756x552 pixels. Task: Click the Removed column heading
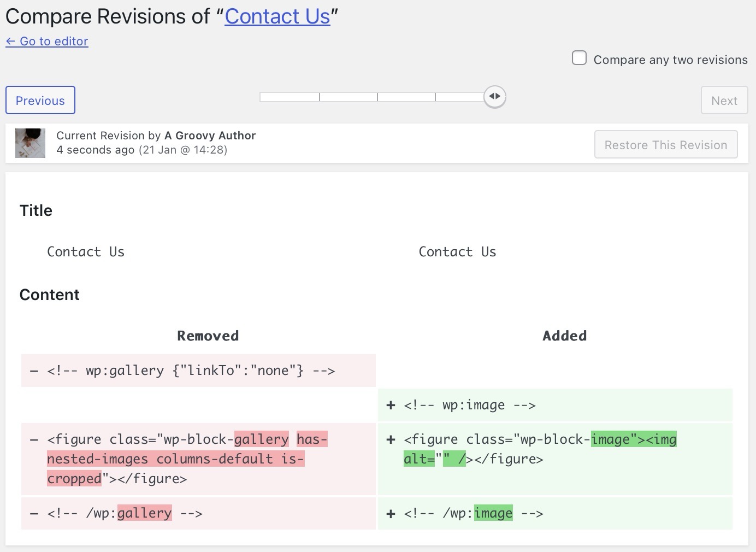point(208,336)
